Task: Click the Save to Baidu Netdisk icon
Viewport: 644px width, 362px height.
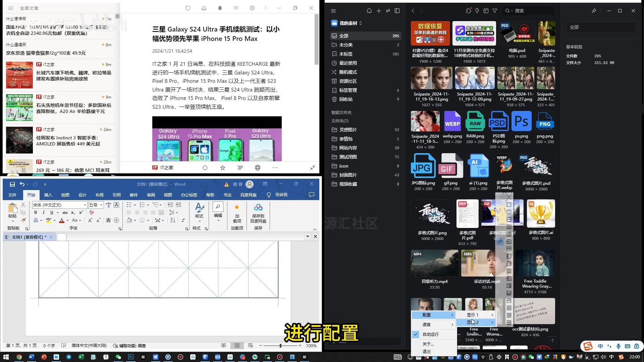Action: pos(258,208)
